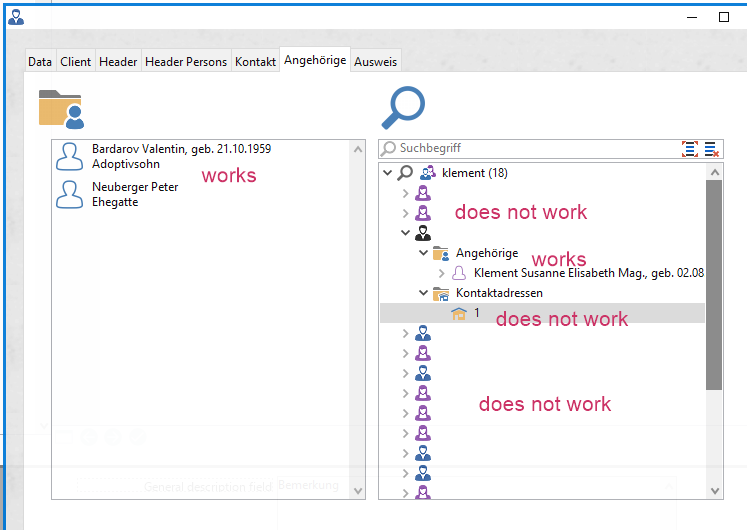Image resolution: width=747 pixels, height=530 pixels.
Task: Click the Kontaktadressen folder icon
Action: (x=440, y=294)
